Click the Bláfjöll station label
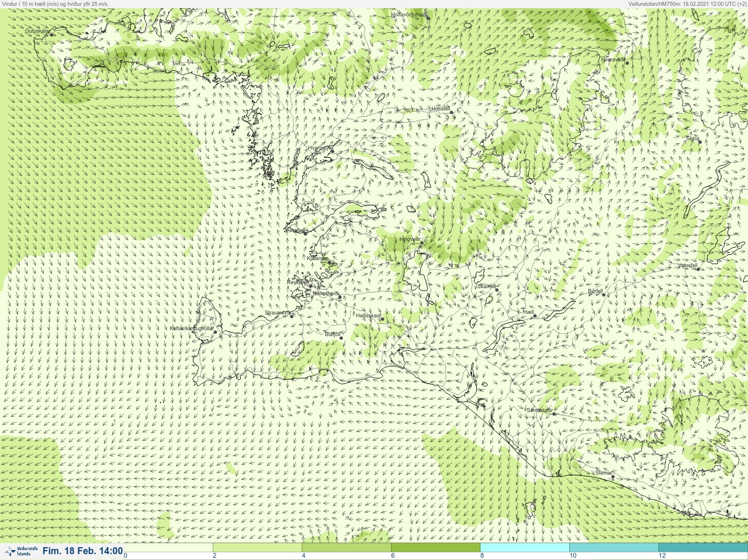 333,334
